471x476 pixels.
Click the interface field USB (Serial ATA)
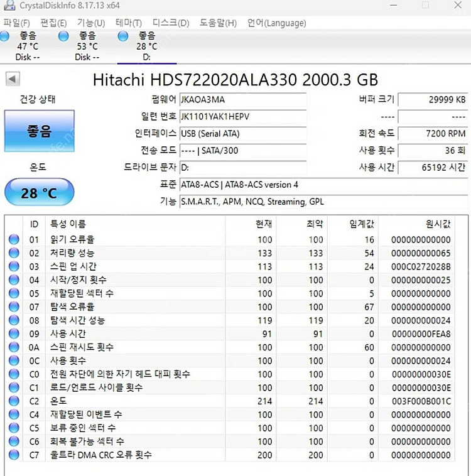[243, 134]
